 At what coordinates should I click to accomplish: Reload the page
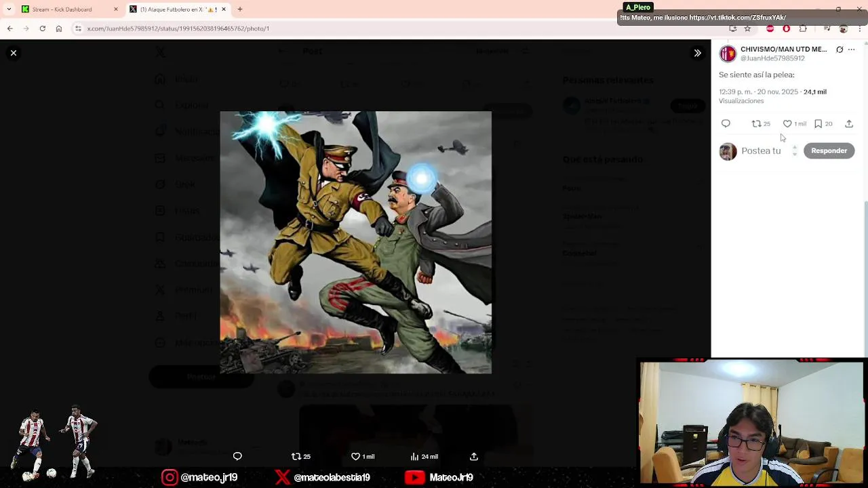(x=42, y=28)
